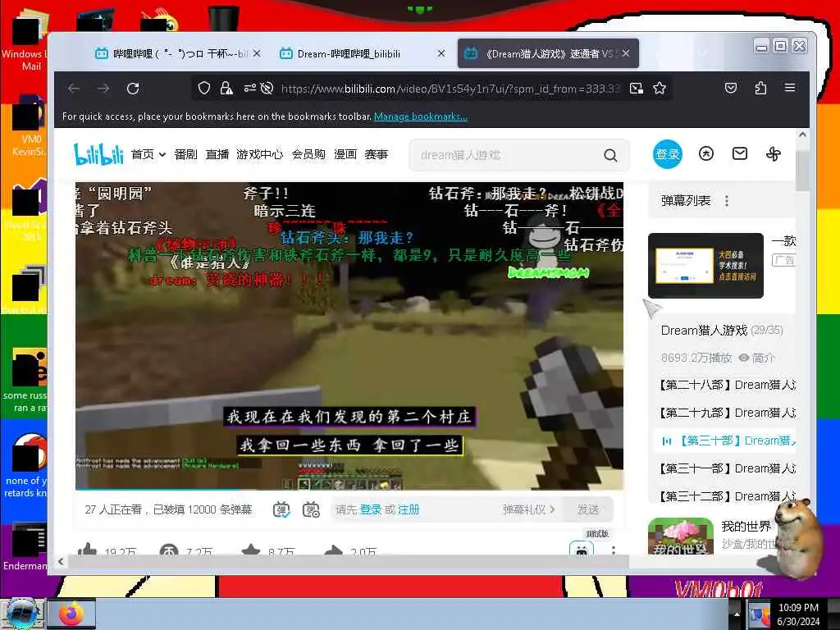Open 游戏中心 in the bilibili navigation
This screenshot has width=840, height=630.
[x=260, y=154]
